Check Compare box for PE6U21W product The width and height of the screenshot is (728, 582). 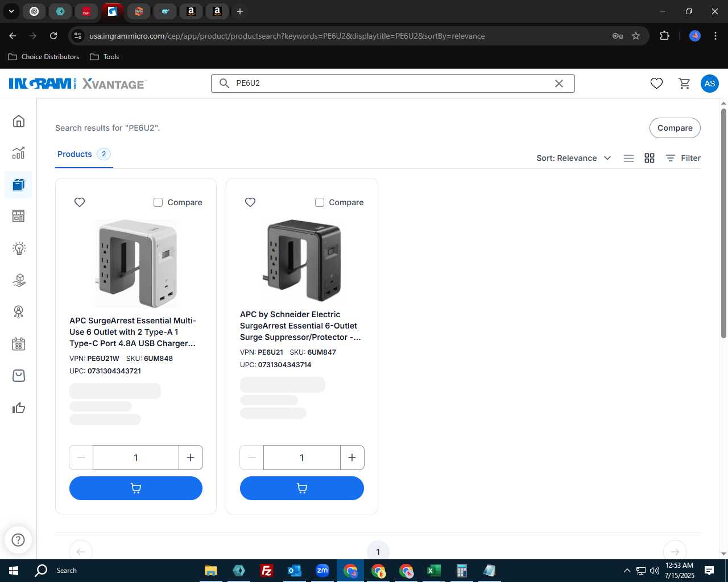(158, 202)
